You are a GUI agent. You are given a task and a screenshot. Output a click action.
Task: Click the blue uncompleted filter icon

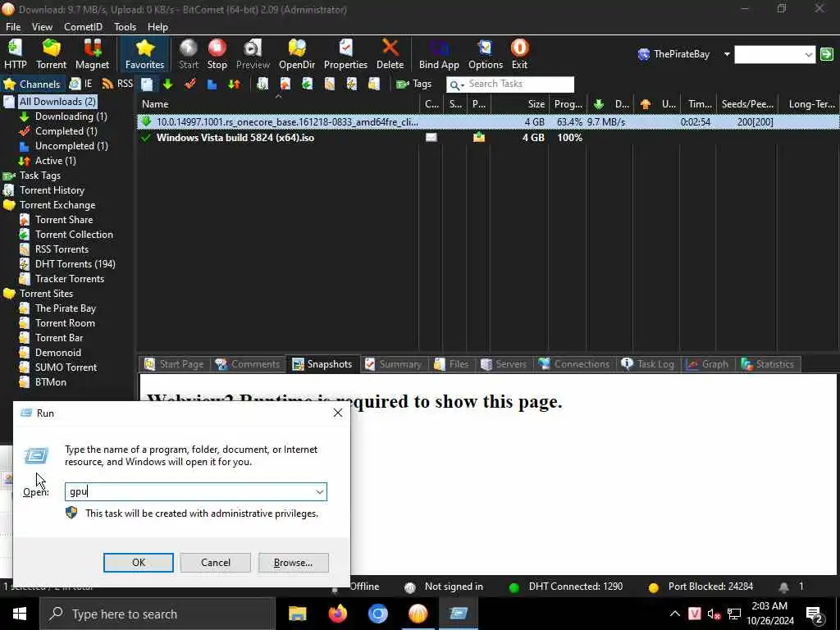point(212,84)
